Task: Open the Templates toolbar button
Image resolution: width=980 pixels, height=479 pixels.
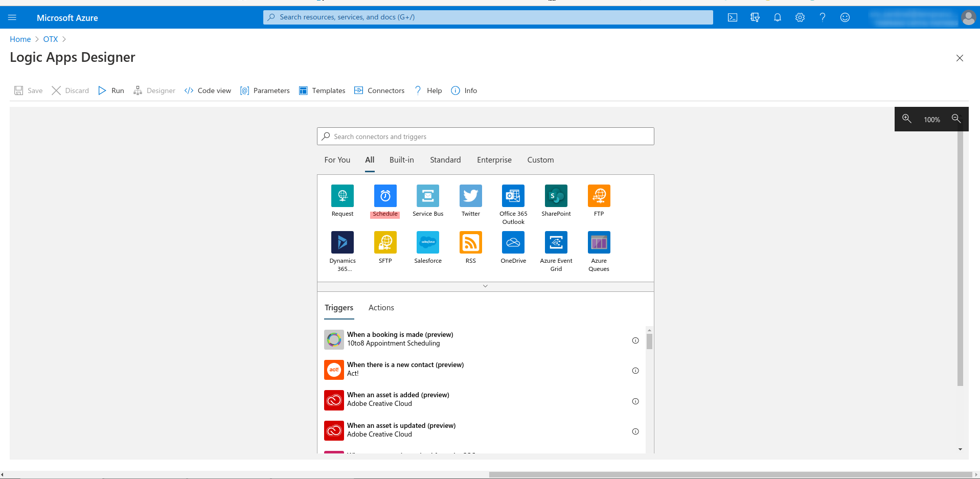Action: pos(322,90)
